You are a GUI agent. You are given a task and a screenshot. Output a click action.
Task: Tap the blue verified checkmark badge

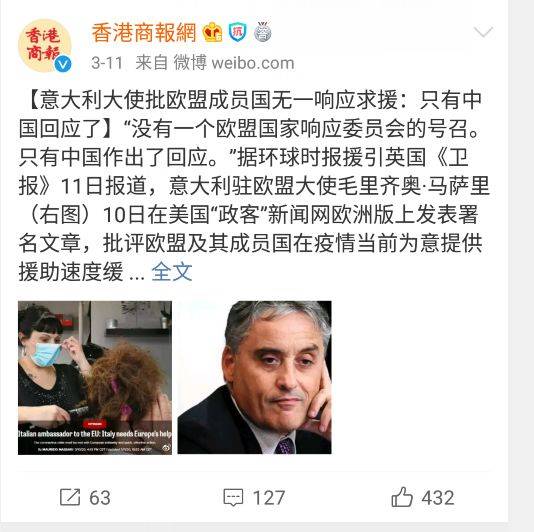[x=63, y=64]
